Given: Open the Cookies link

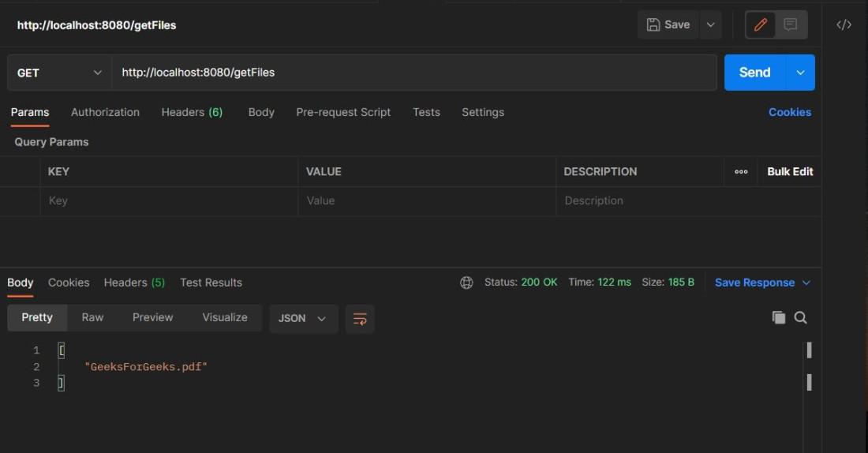Looking at the screenshot, I should 789,112.
